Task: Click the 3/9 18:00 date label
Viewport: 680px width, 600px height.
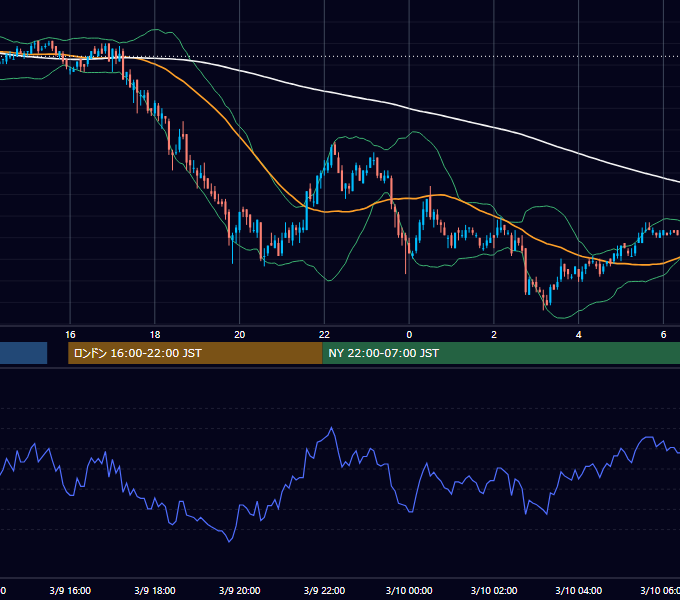Action: pyautogui.click(x=155, y=590)
